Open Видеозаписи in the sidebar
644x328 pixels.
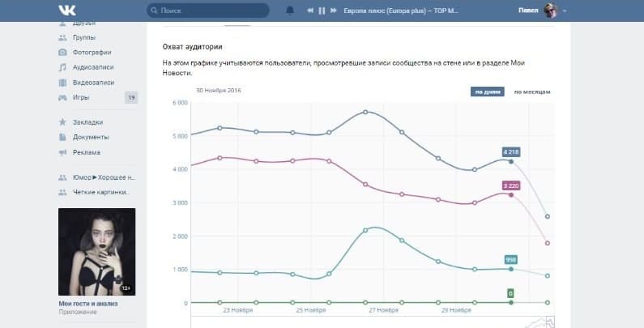(x=92, y=82)
